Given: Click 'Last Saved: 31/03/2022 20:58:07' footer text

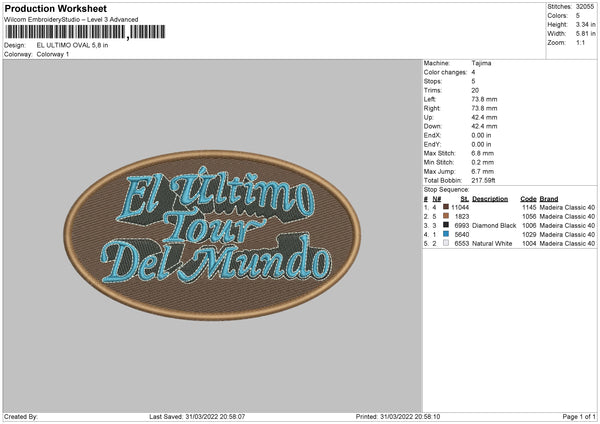Looking at the screenshot, I should 197,416.
